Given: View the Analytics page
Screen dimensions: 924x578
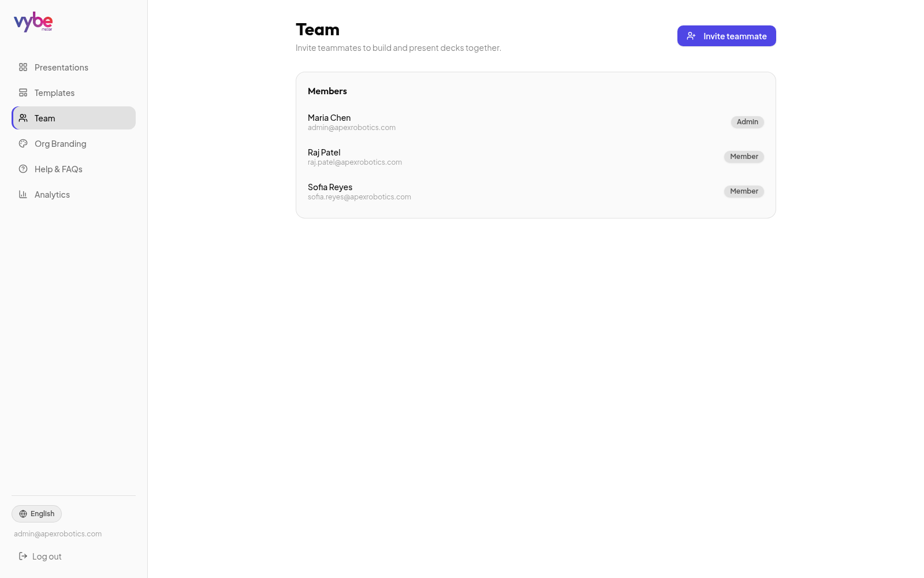Looking at the screenshot, I should [x=73, y=194].
